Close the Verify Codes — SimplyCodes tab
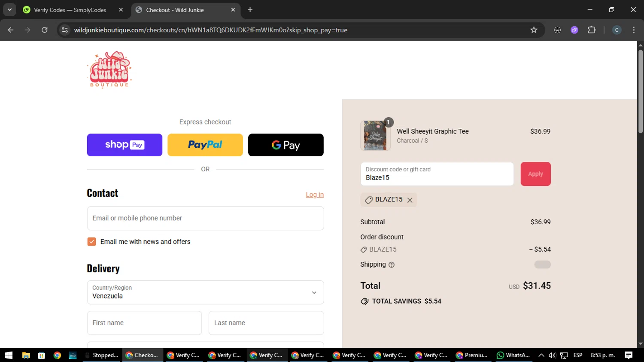Screen dimensions: 644x362 121,10
